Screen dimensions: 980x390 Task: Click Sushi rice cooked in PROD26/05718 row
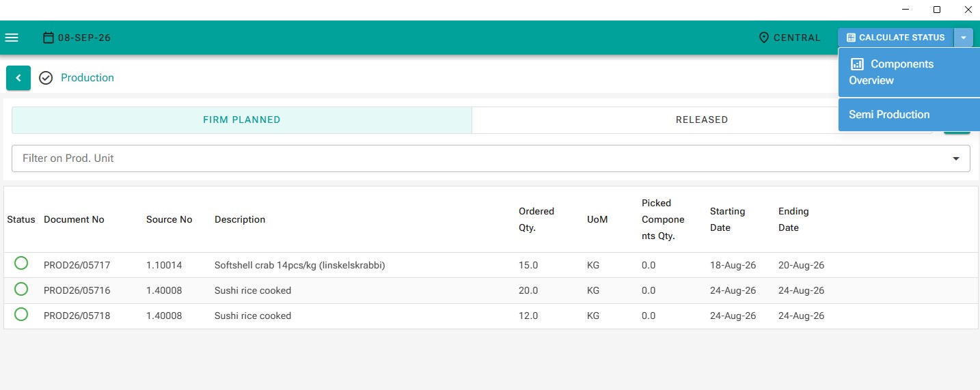(x=253, y=316)
